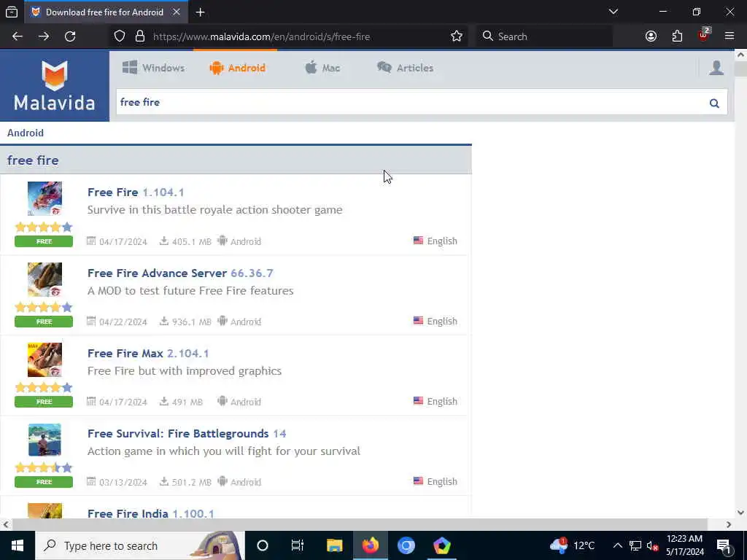747x560 pixels.
Task: Click FREE badge under Free Fire Max
Action: point(44,402)
